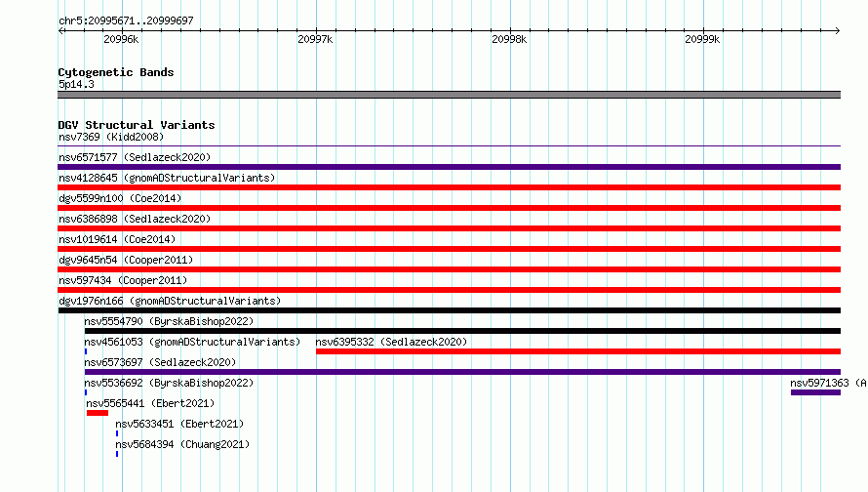
Task: Open dgv5599n100 (Coe2014) variant label
Action: tap(120, 198)
